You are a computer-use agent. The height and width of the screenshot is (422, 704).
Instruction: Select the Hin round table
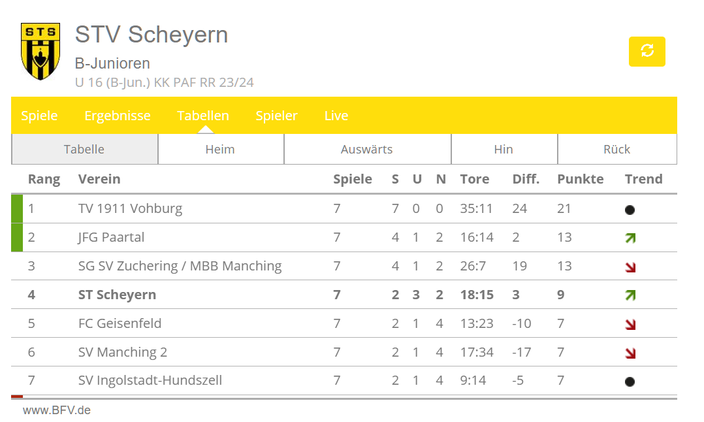point(504,149)
